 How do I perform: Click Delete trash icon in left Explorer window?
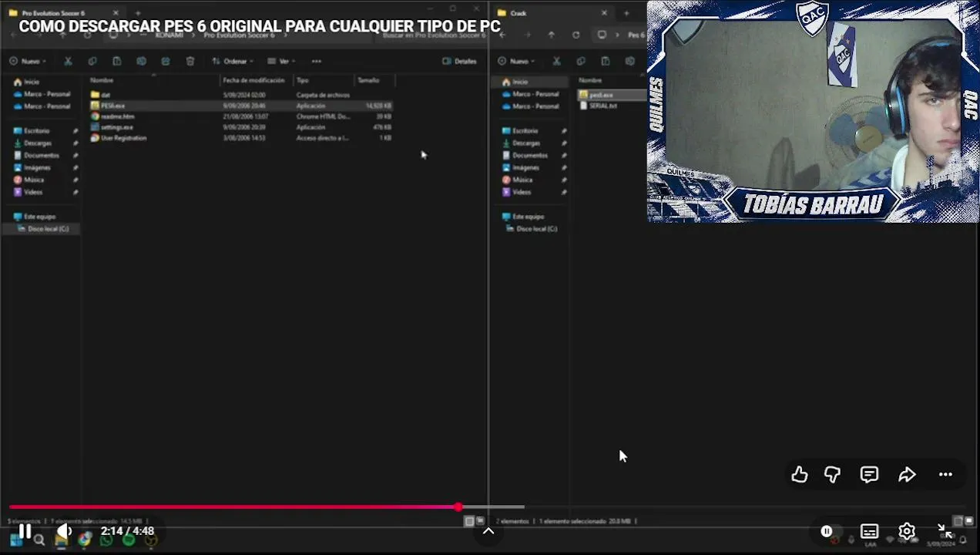(190, 61)
